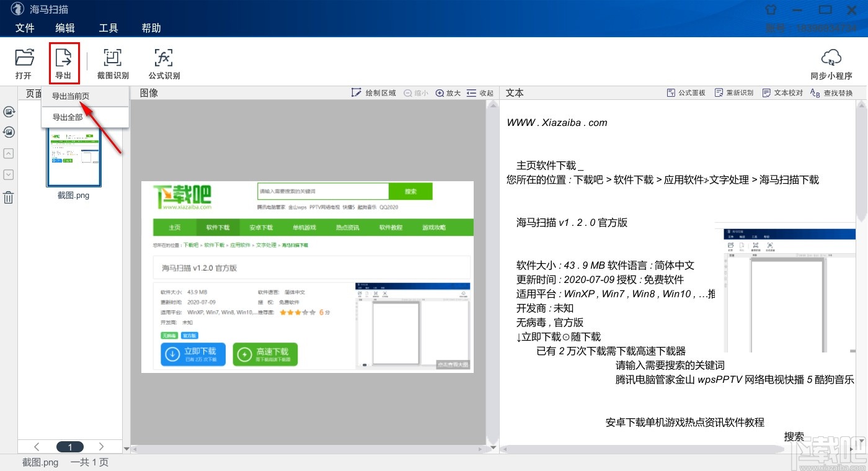Click image panel vertical scrollbar down arrow
The width and height of the screenshot is (868, 471).
(x=494, y=448)
